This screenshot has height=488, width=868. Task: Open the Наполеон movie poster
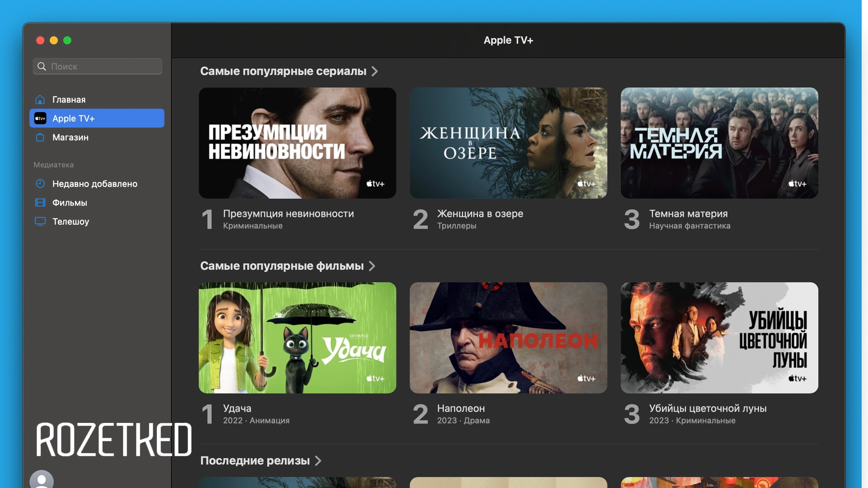[508, 338]
